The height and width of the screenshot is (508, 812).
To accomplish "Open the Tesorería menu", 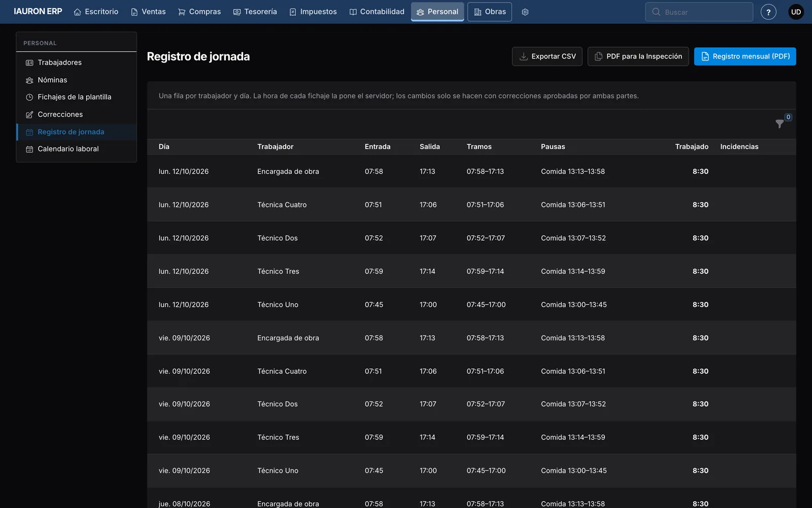I will [255, 12].
